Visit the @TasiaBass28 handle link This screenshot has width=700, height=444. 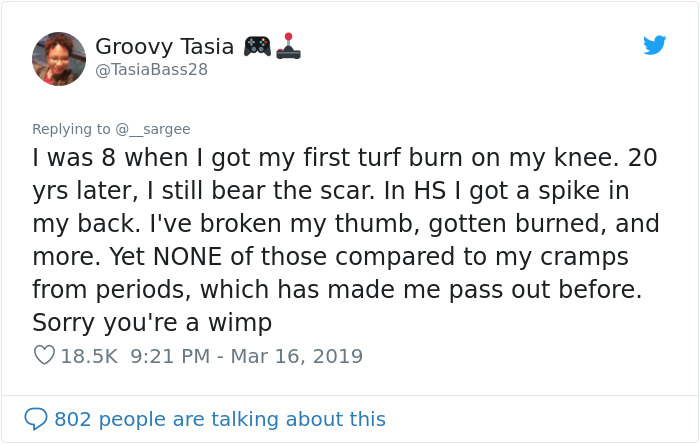click(152, 69)
